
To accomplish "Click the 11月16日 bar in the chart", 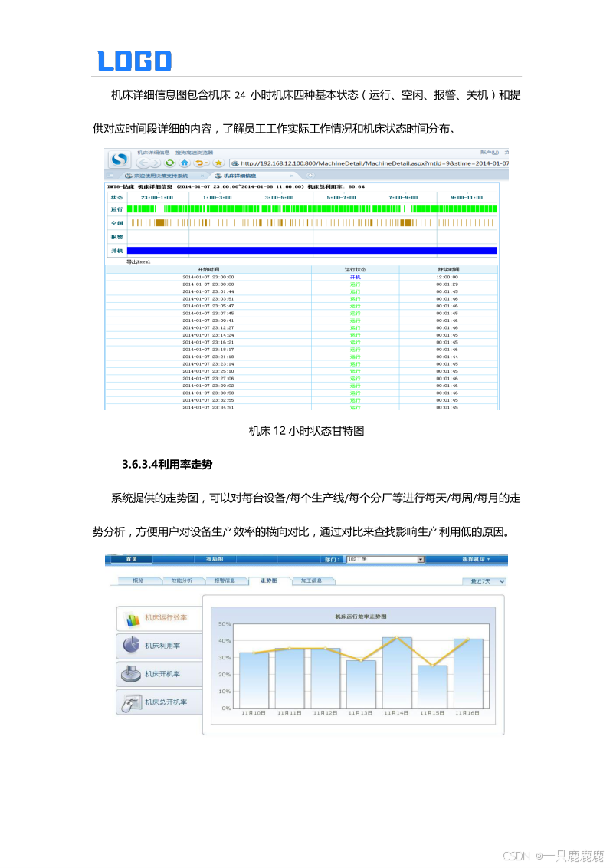I will (x=469, y=674).
